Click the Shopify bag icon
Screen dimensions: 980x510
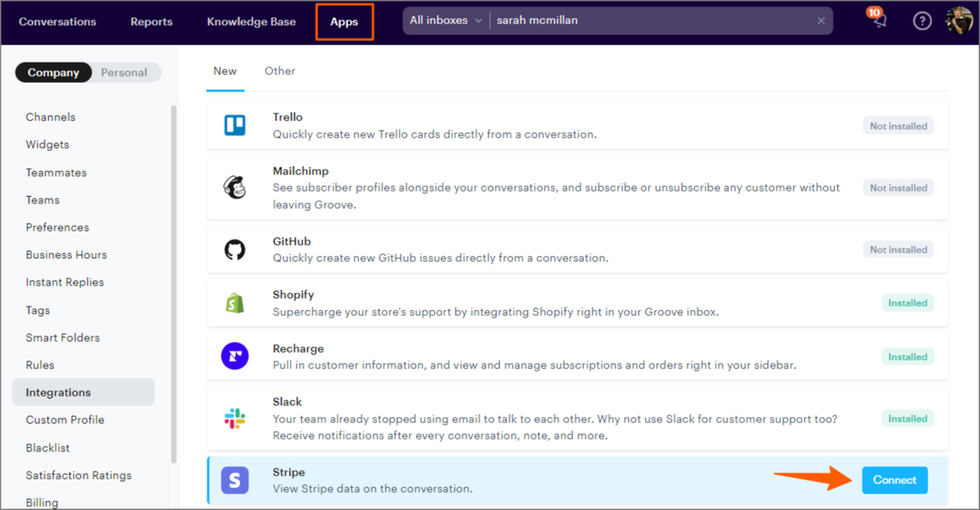click(235, 303)
